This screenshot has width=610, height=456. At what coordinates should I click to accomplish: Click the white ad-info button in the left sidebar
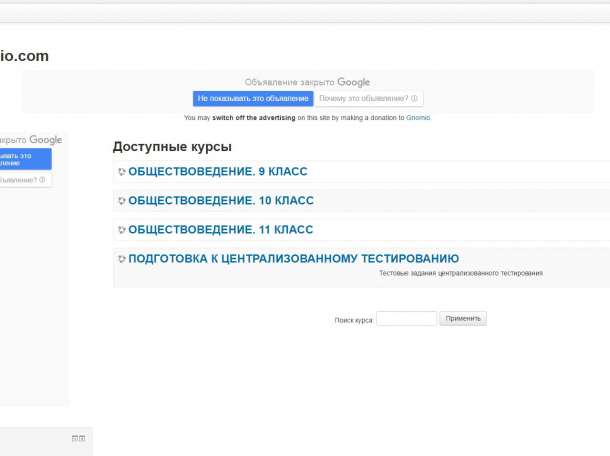(x=25, y=180)
